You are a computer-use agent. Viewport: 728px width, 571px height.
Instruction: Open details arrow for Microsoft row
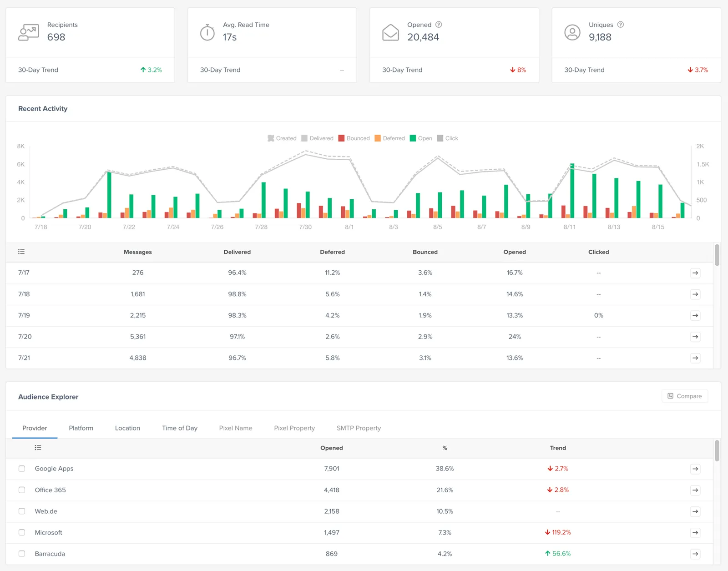695,532
